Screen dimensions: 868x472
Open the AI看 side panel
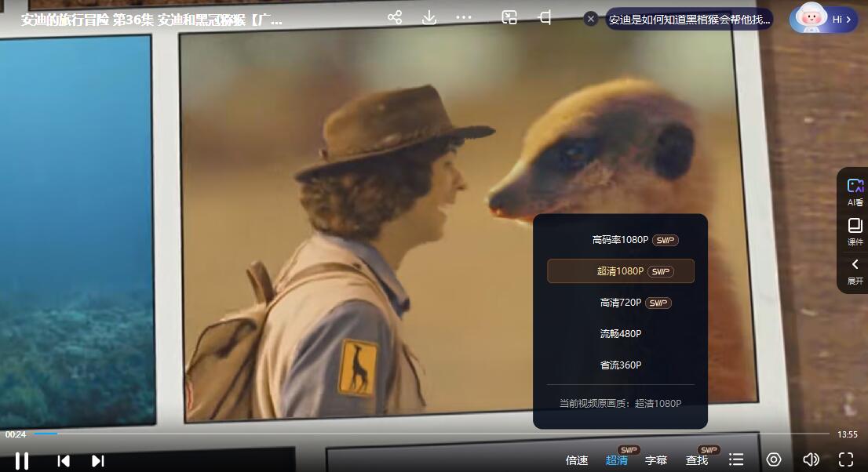pyautogui.click(x=855, y=192)
